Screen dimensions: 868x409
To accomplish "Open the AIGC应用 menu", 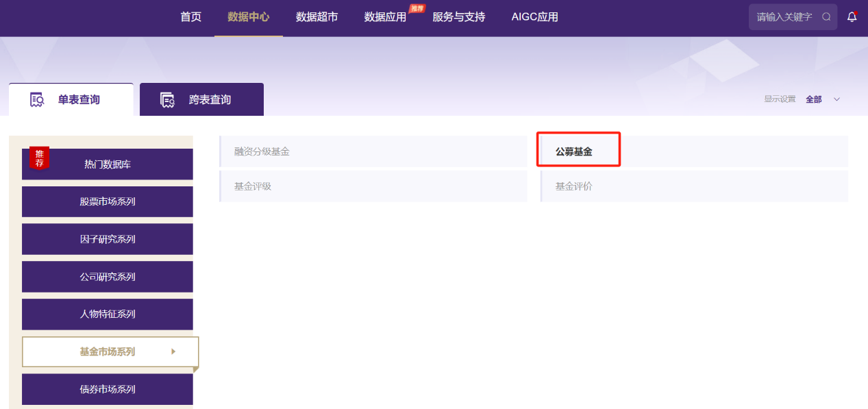I will [x=535, y=17].
